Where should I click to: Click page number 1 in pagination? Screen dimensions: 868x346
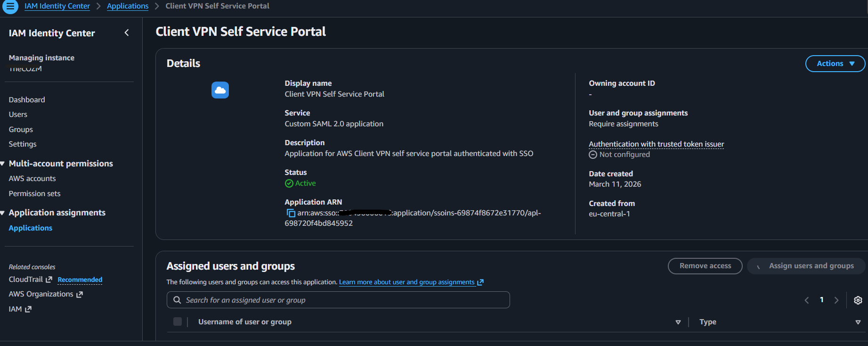point(822,300)
